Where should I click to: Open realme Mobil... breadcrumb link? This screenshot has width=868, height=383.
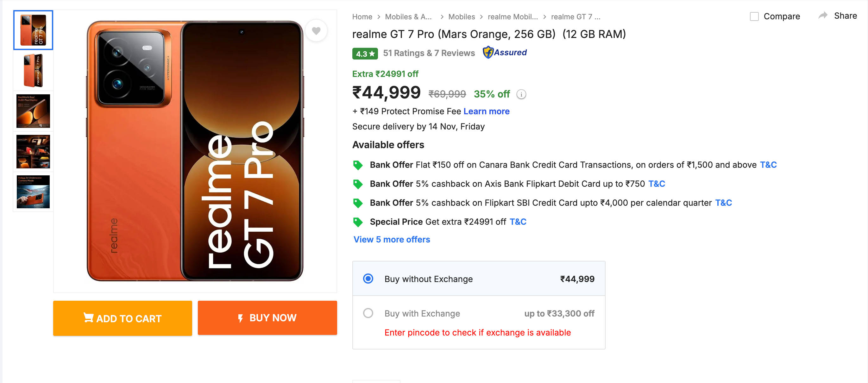pos(513,16)
